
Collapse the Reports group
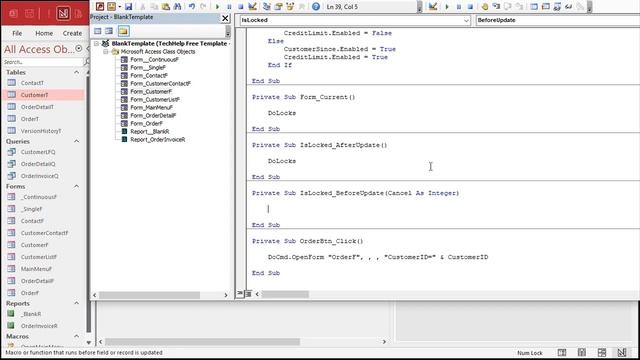(x=76, y=303)
